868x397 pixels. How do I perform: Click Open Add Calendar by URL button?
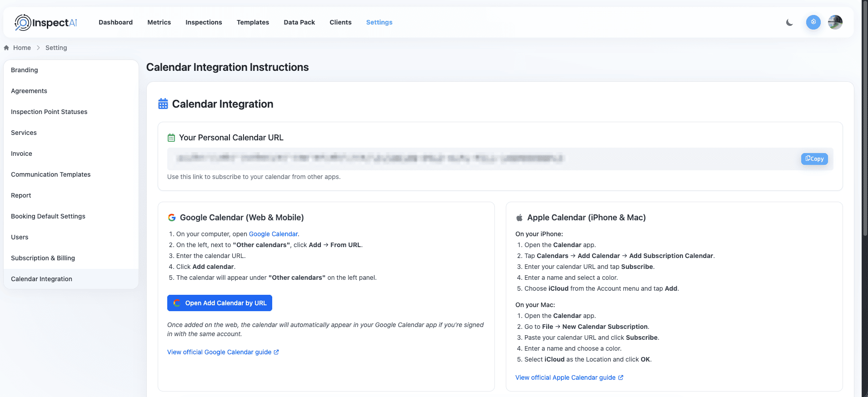[x=219, y=303]
